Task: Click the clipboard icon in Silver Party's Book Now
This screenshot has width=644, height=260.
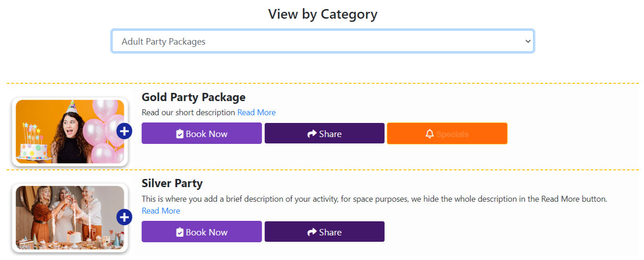Action: point(180,232)
